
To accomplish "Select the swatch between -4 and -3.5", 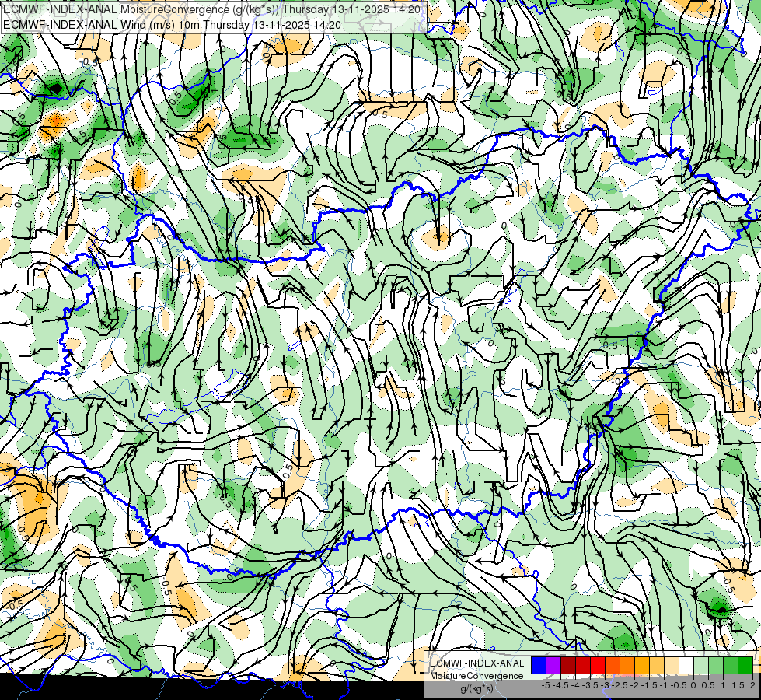I will point(583,665).
